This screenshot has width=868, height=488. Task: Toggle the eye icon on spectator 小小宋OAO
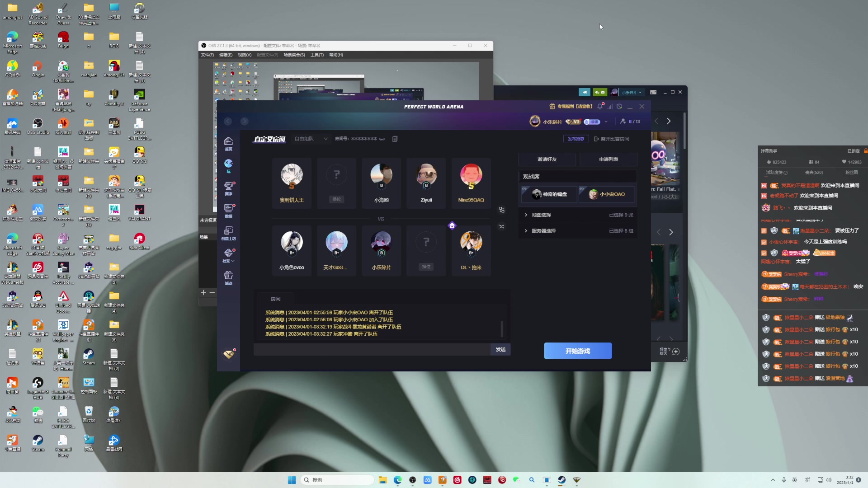tap(582, 189)
